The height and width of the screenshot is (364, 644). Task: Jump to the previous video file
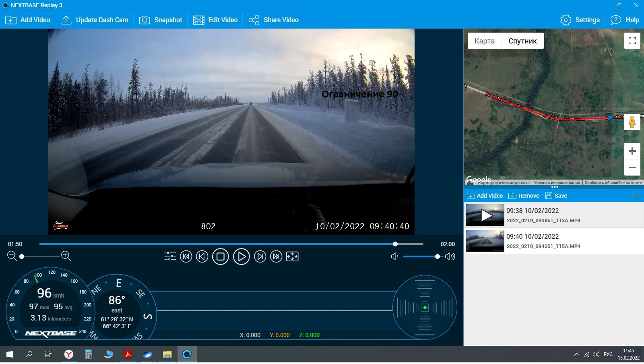click(x=186, y=256)
